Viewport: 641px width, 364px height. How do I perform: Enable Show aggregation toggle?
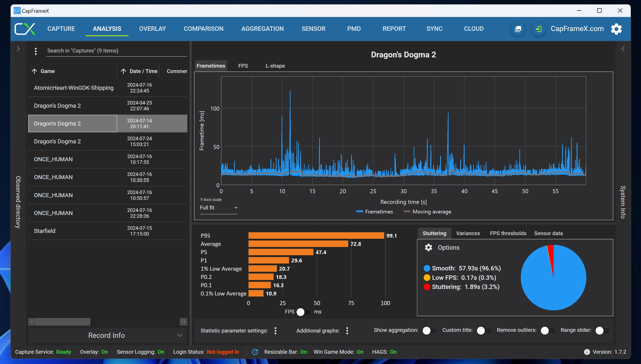point(429,330)
